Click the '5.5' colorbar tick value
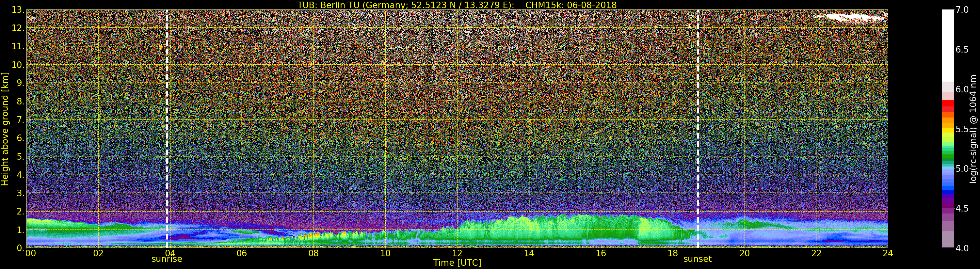Image resolution: width=980 pixels, height=269 pixels. click(x=962, y=129)
